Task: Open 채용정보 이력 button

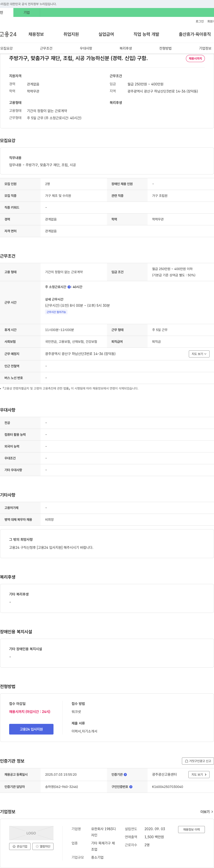Action: (x=191, y=829)
